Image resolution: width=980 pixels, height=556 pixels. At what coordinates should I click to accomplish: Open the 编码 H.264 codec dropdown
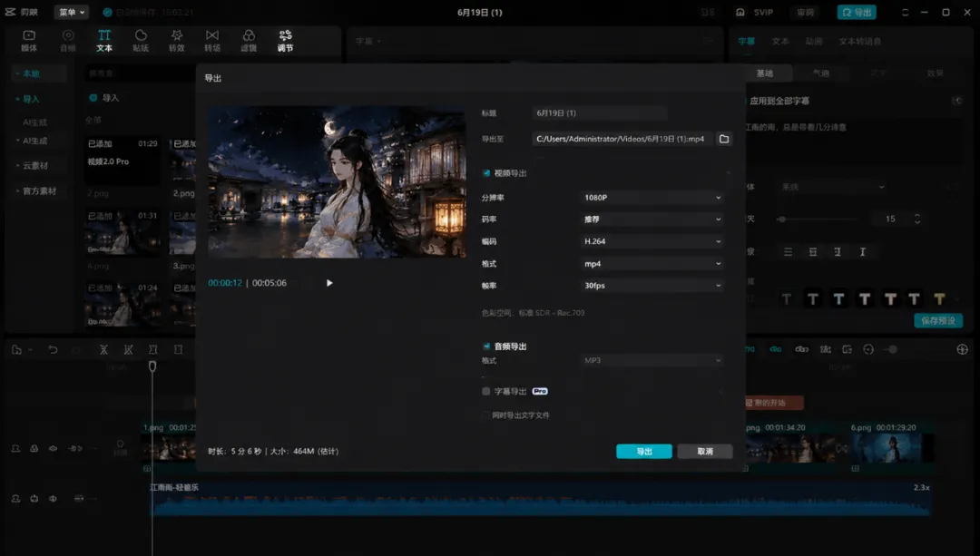tap(652, 241)
